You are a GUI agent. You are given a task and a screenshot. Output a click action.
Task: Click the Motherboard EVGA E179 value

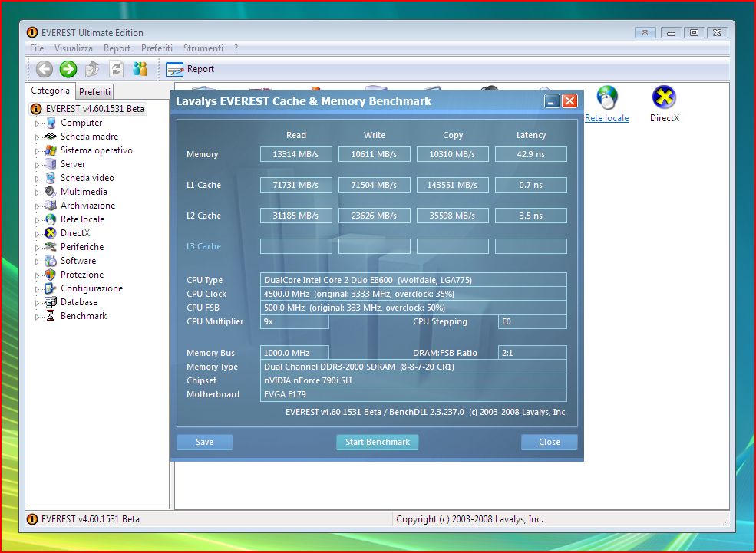(x=414, y=394)
